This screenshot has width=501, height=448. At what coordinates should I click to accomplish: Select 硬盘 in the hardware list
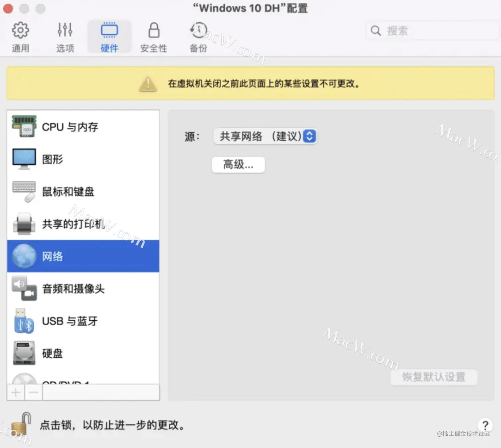click(x=83, y=353)
